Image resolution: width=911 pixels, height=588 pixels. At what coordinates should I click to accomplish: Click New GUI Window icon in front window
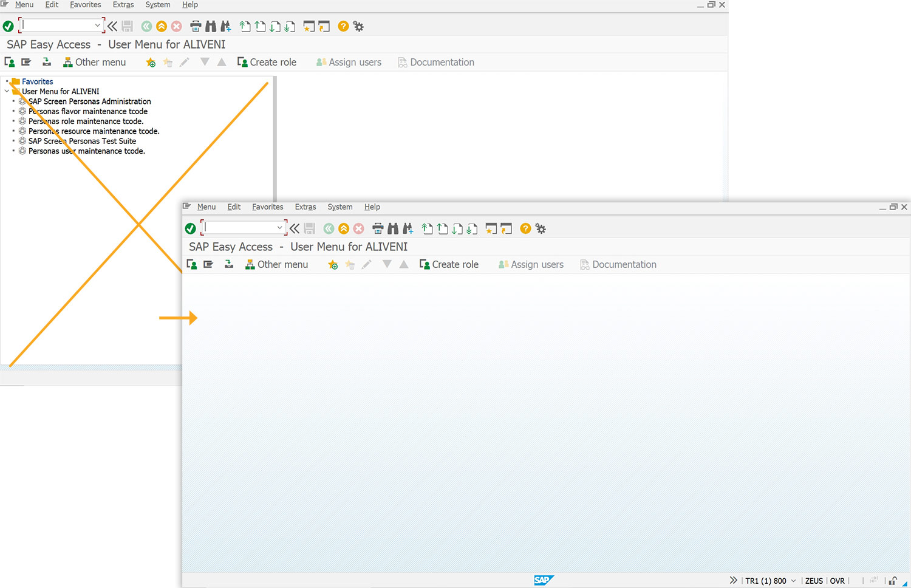point(491,228)
